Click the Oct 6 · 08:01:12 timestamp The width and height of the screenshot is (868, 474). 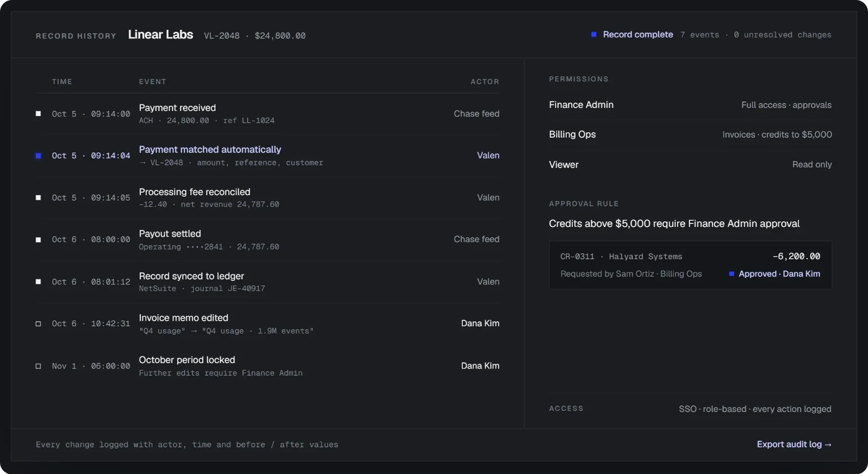pos(91,282)
